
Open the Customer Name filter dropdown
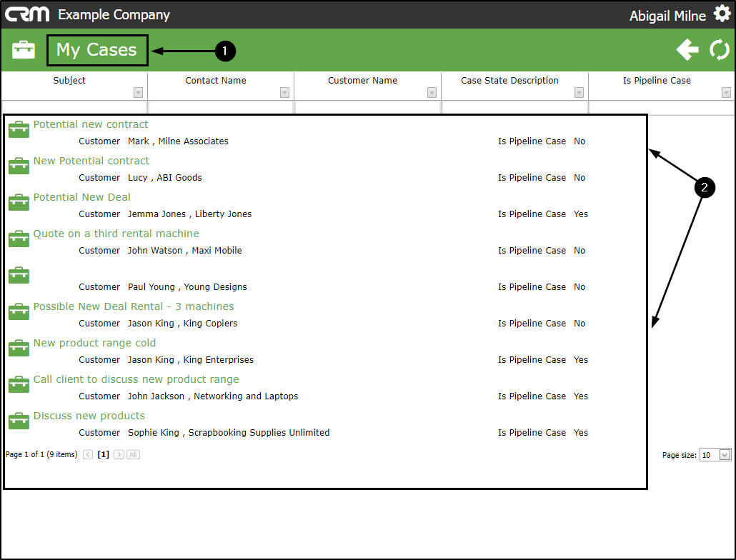(x=432, y=92)
